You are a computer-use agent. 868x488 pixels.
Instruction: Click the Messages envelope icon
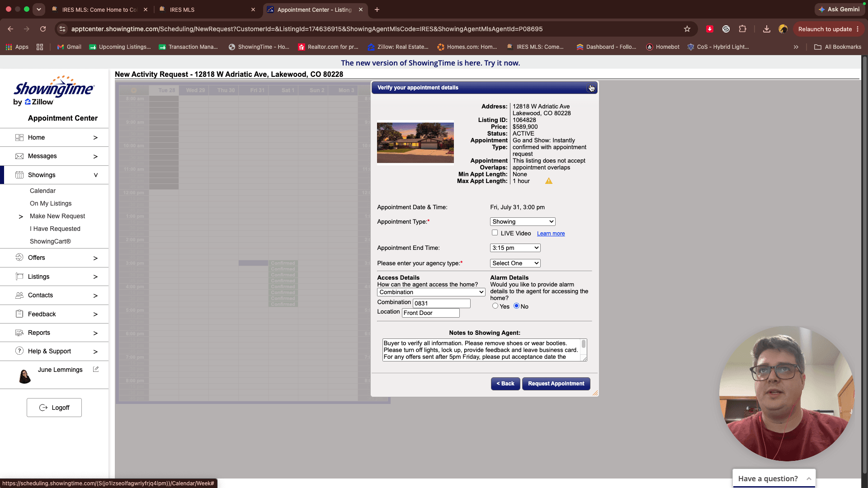(x=19, y=156)
